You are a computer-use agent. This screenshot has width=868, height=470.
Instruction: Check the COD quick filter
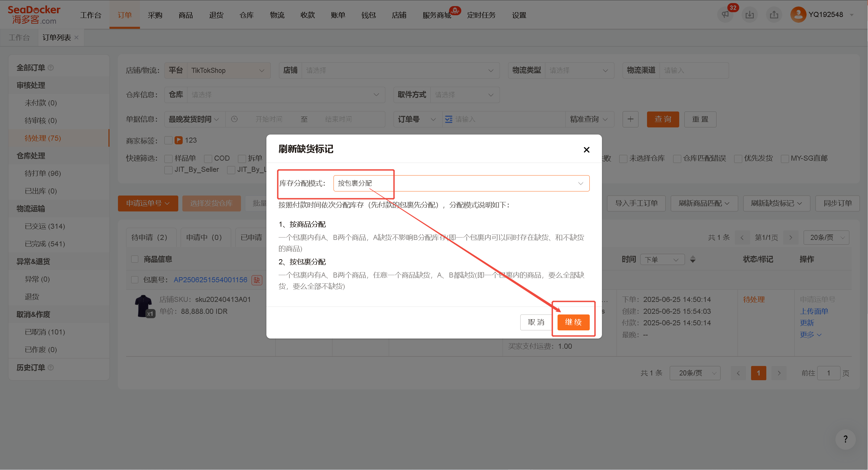(208, 159)
